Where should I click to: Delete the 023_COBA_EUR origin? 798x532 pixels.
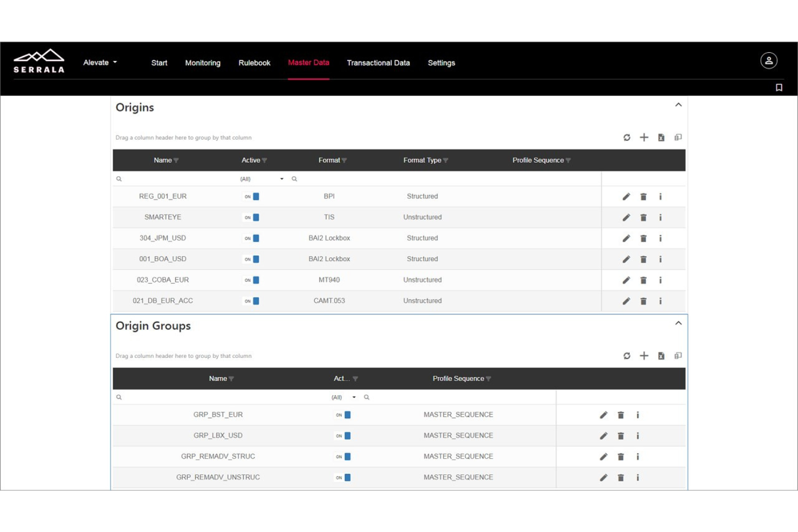(643, 280)
